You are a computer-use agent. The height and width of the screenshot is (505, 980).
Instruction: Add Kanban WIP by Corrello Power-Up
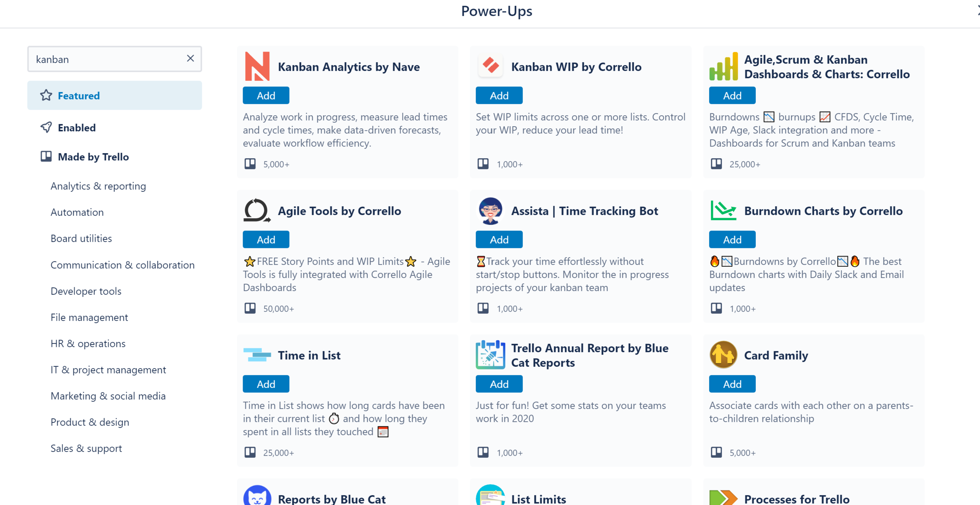tap(499, 95)
